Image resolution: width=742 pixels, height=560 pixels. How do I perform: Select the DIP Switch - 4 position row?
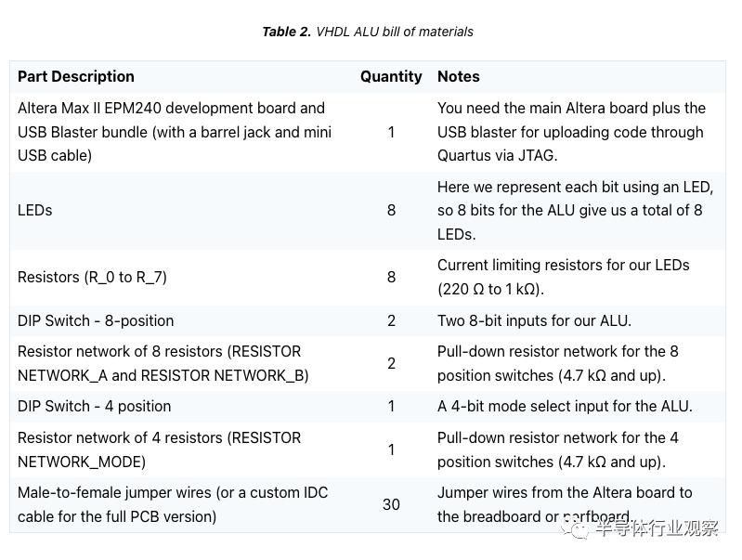coord(95,406)
